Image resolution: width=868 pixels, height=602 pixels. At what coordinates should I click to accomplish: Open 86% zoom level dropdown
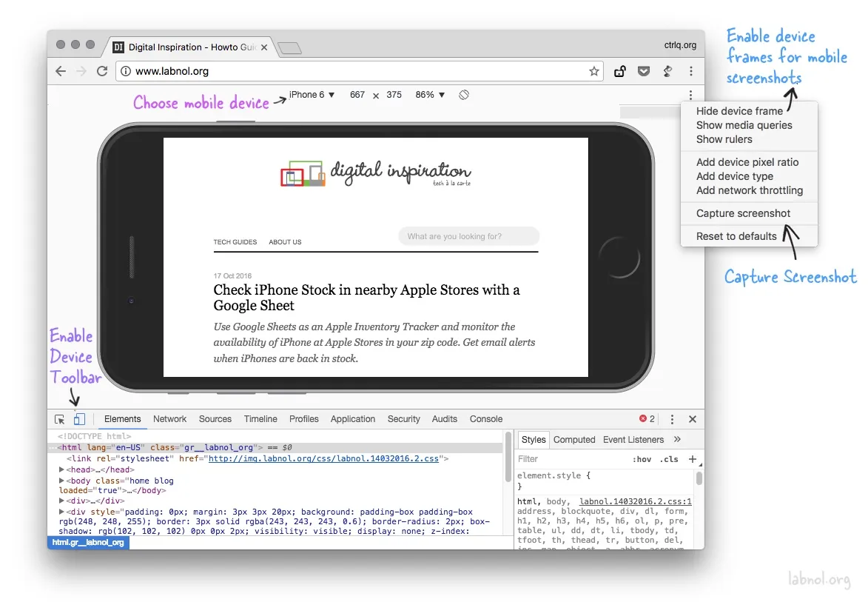[430, 95]
